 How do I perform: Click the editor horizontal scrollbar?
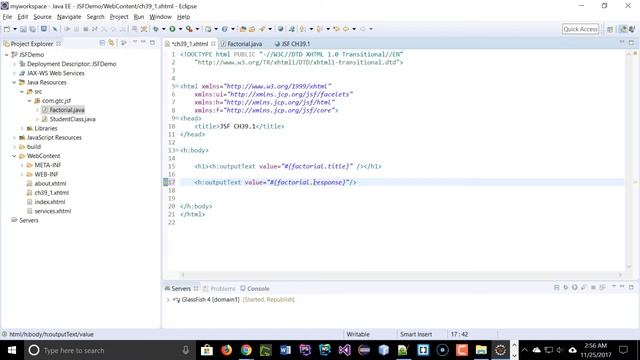(x=401, y=275)
